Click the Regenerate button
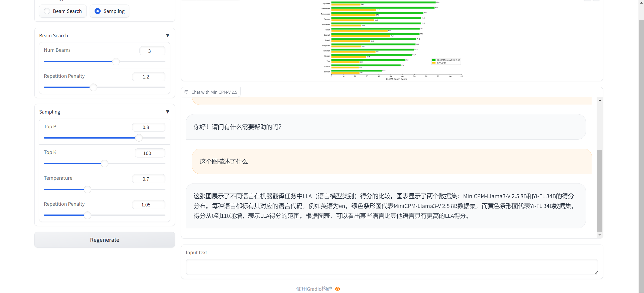The height and width of the screenshot is (293, 644). coord(105,240)
